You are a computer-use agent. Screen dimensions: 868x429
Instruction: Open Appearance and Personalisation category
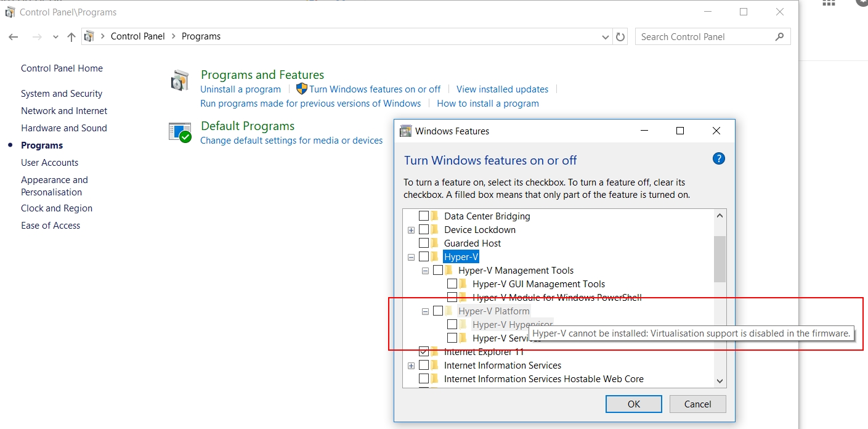point(54,186)
